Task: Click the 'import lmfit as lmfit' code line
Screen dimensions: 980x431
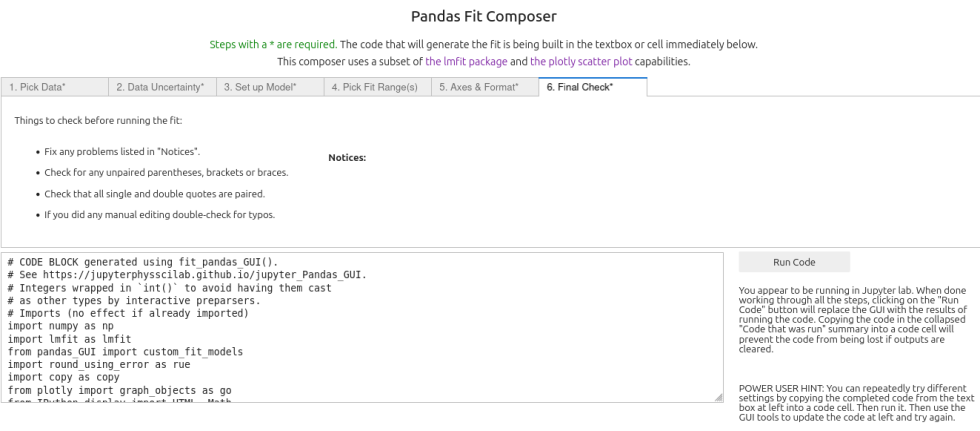Action: coord(69,339)
